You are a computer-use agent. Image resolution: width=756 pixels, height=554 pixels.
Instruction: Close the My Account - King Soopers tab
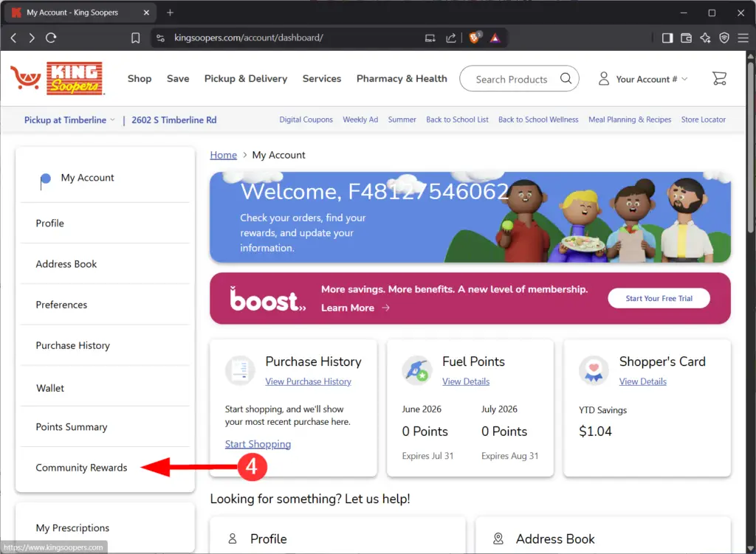(x=147, y=13)
